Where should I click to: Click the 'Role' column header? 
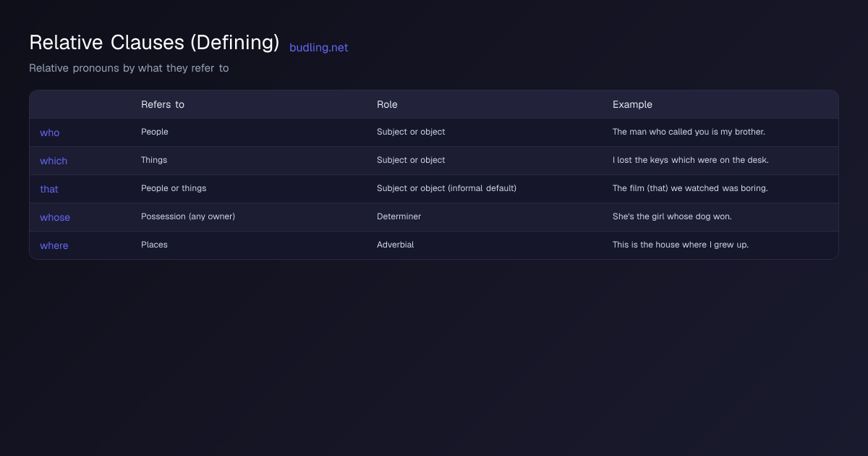click(387, 104)
